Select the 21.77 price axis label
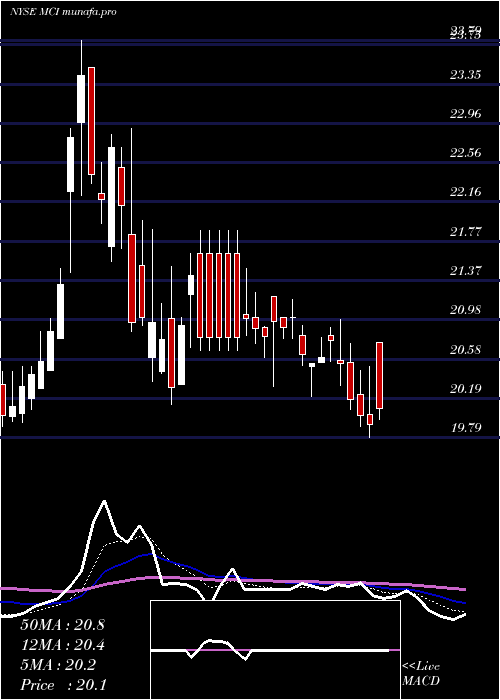 point(466,232)
